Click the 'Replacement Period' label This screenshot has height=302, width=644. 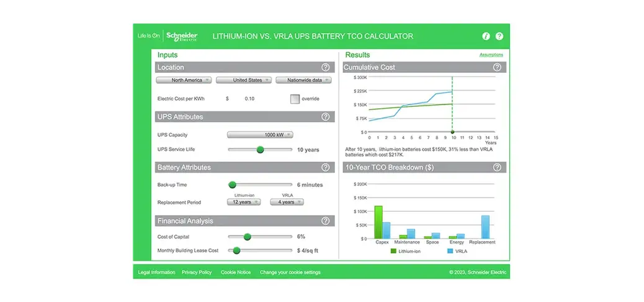click(179, 203)
